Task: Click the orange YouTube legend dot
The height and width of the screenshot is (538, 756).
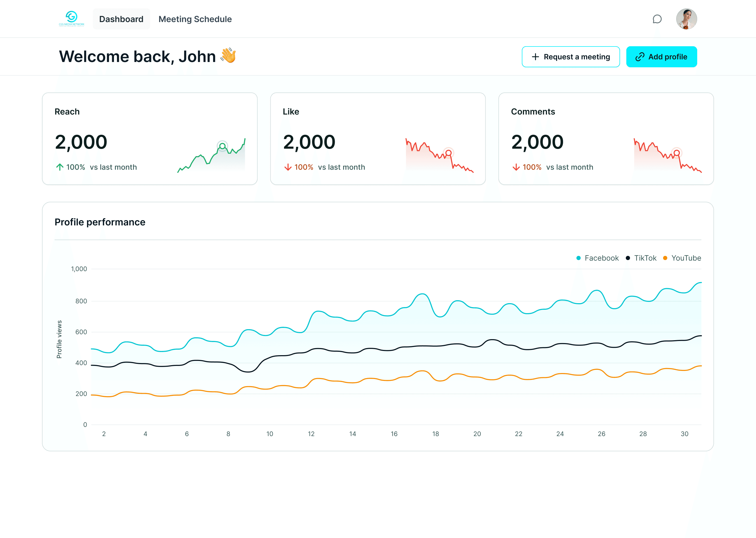Action: (x=665, y=258)
